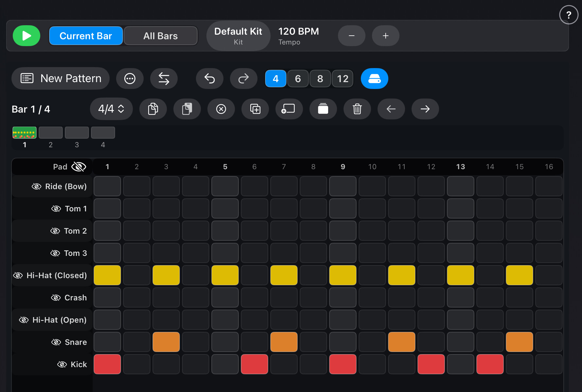Toggle visibility of all pads in header
The height and width of the screenshot is (392, 582).
pos(79,167)
